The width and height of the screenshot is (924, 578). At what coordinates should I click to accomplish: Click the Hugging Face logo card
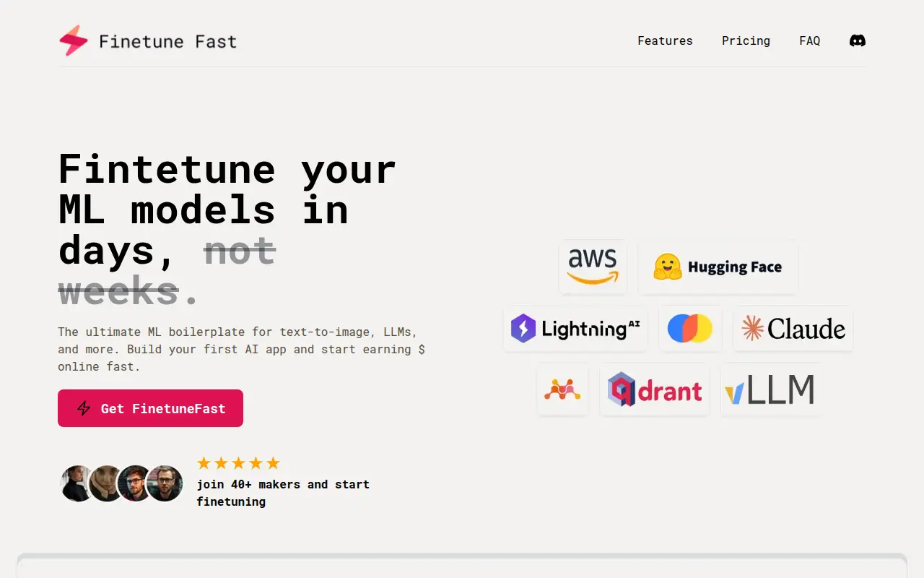click(718, 267)
